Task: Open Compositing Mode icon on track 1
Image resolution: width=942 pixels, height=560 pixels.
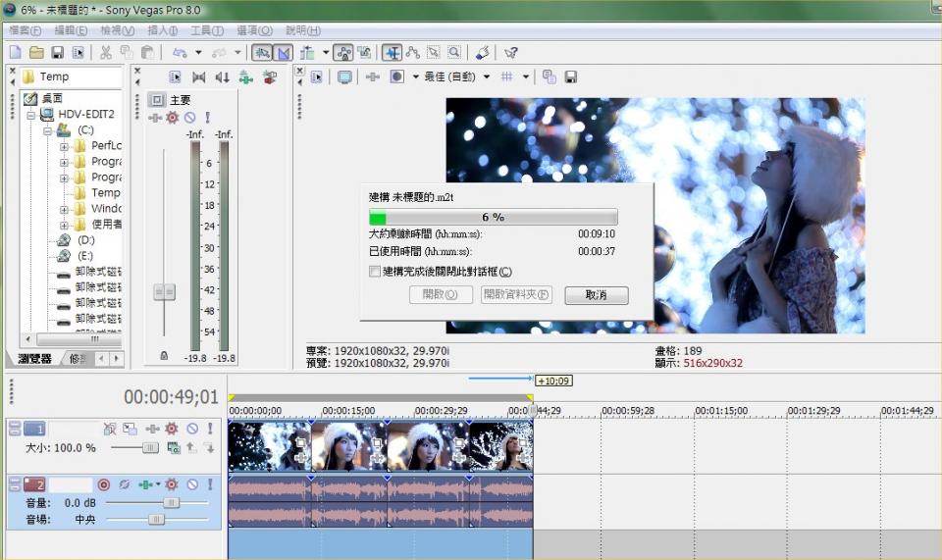Action: pos(174,447)
